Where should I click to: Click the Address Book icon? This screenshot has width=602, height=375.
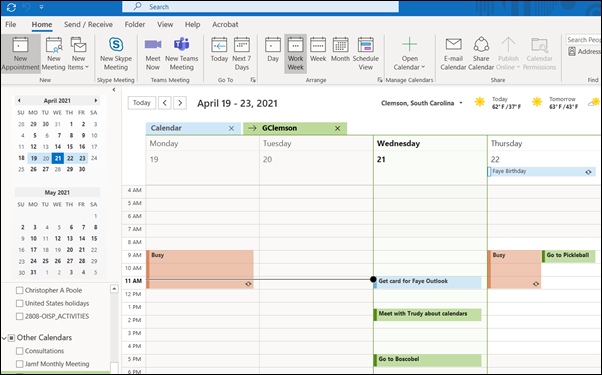(572, 51)
